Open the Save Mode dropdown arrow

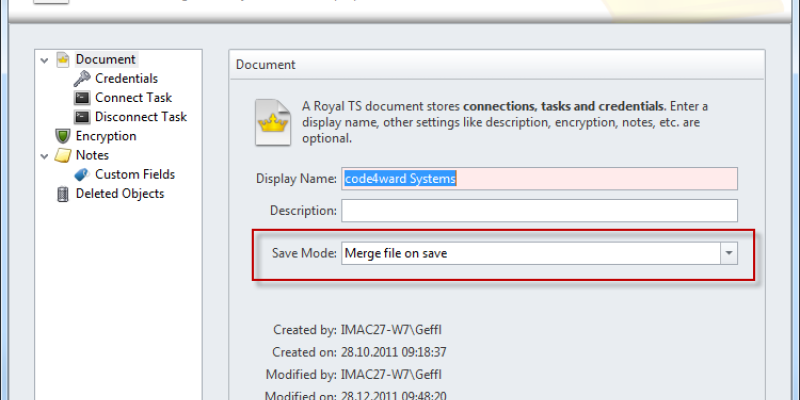pos(729,253)
